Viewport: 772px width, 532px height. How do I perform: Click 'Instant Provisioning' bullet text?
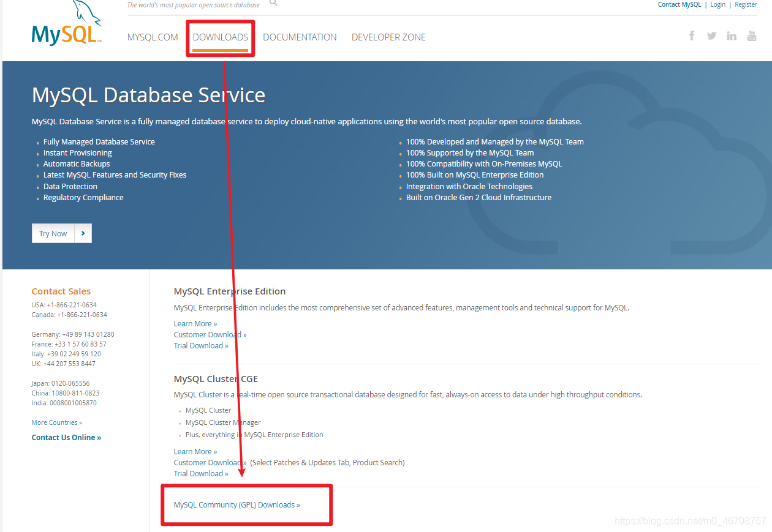(78, 152)
